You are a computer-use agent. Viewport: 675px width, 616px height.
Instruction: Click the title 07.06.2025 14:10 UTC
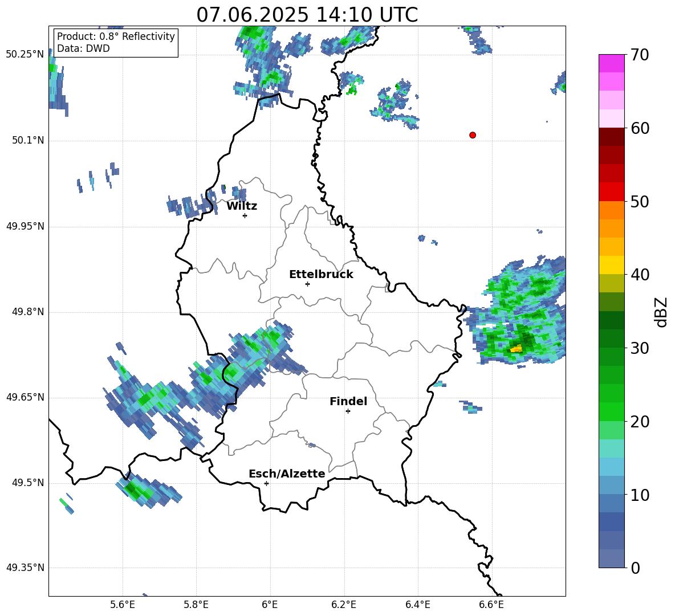[x=307, y=15]
